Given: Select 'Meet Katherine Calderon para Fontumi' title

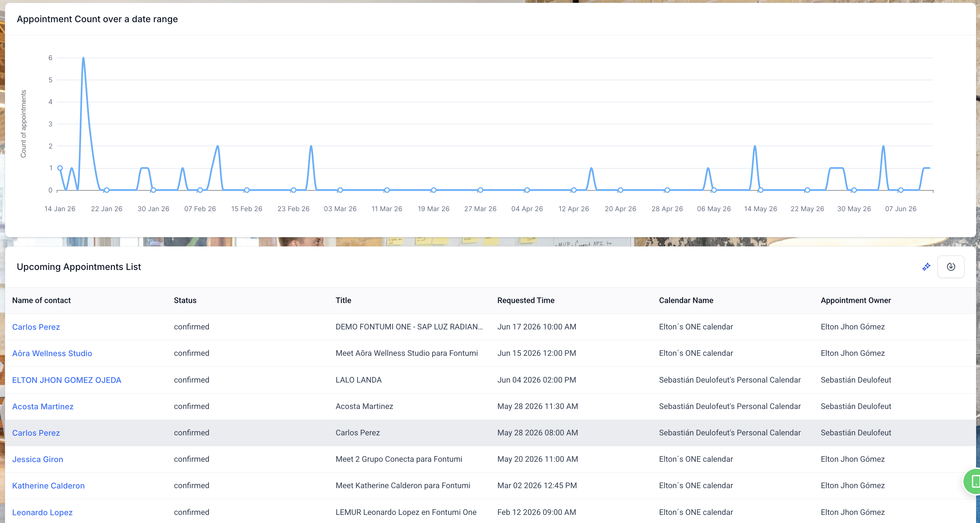Looking at the screenshot, I should (403, 485).
